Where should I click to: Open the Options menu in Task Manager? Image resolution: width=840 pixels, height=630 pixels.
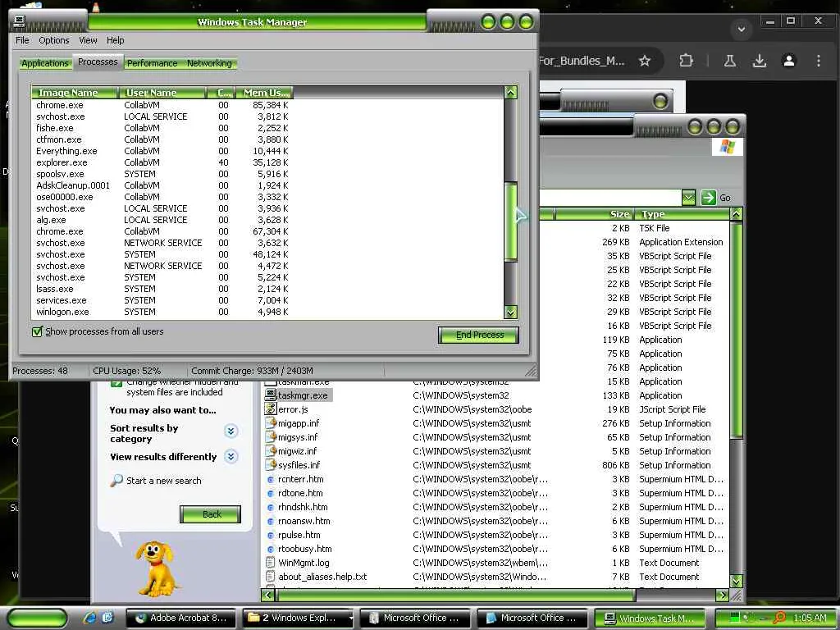[x=53, y=40]
